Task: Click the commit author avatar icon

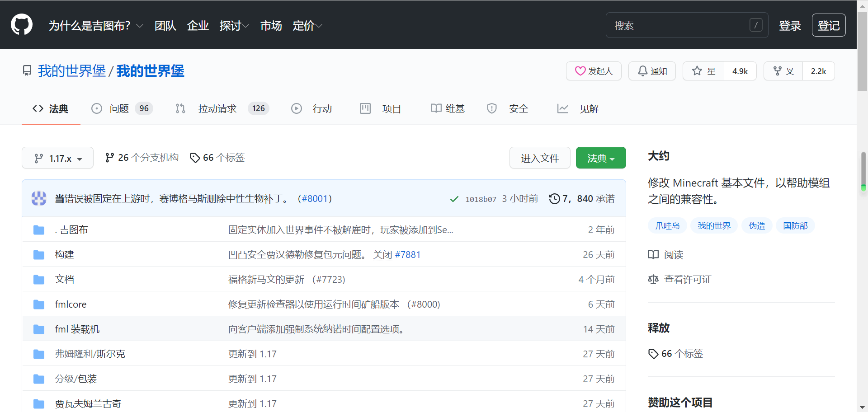Action: (39, 198)
